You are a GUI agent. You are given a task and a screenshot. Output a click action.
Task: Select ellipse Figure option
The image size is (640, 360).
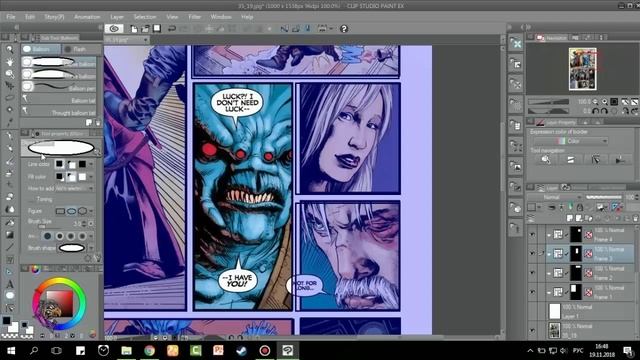click(x=71, y=211)
